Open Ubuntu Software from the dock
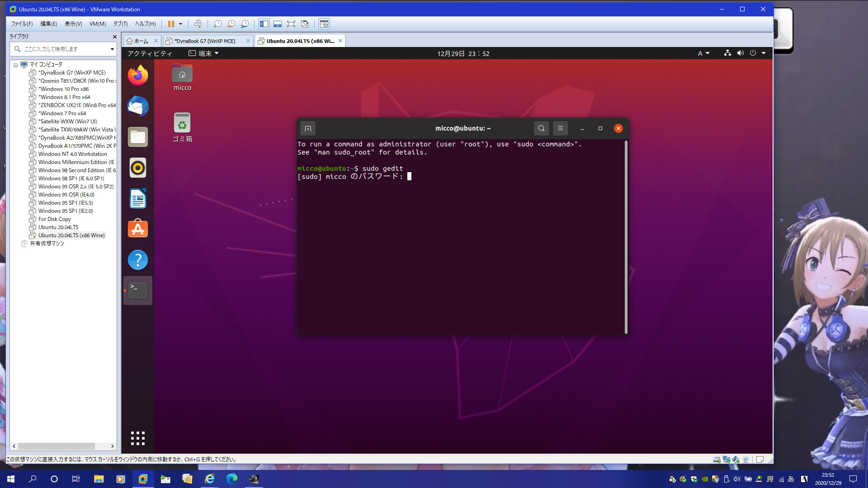 [x=138, y=229]
